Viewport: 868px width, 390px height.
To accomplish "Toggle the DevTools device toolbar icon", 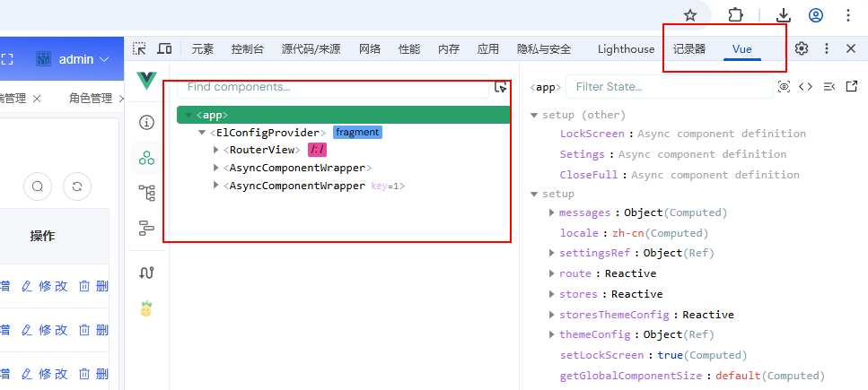I will (x=164, y=48).
